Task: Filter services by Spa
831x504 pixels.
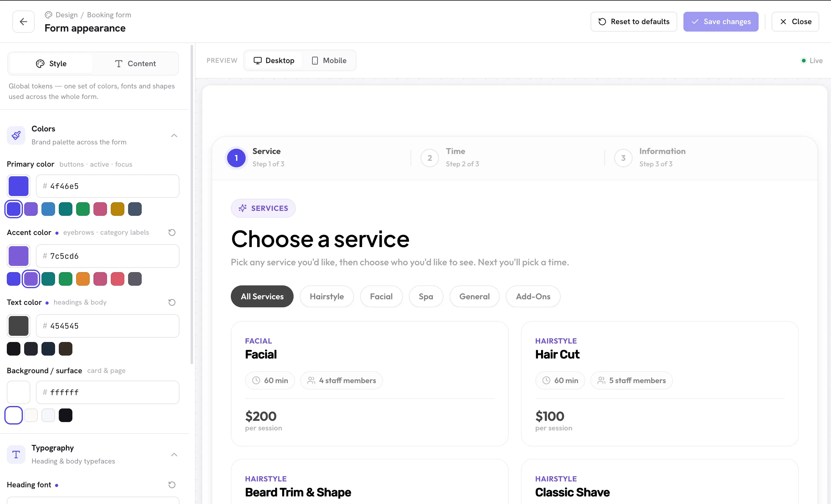Action: point(426,296)
